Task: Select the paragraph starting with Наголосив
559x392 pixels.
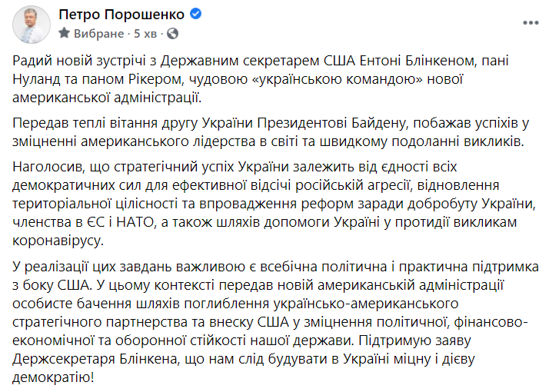Action: point(275,204)
